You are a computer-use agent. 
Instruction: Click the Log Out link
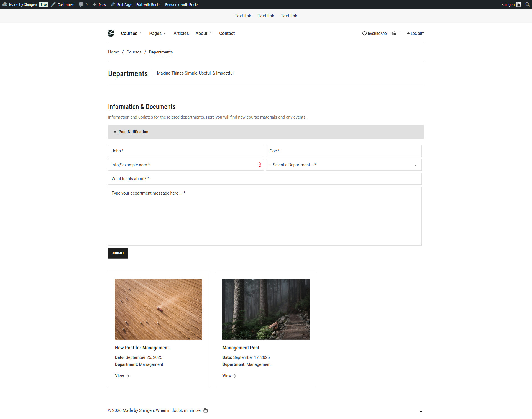pyautogui.click(x=415, y=34)
